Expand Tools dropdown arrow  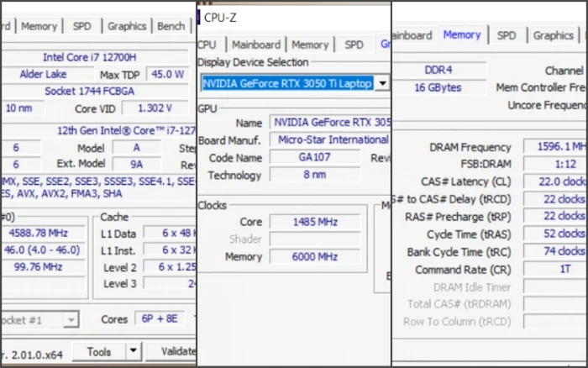coord(133,352)
